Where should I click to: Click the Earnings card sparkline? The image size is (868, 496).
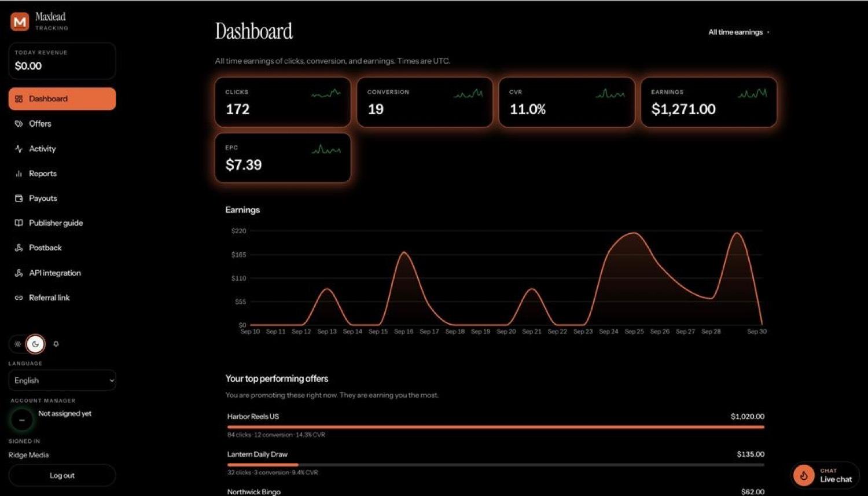click(x=752, y=93)
